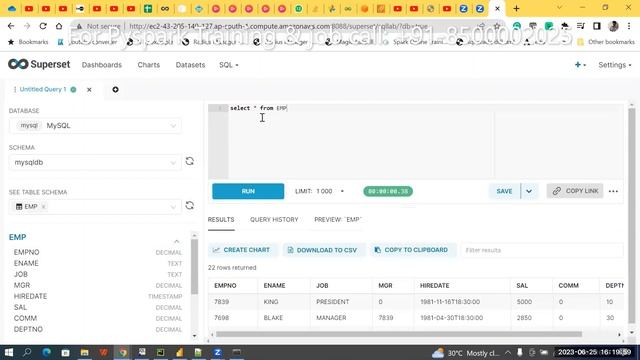Open the mysqldb schema selector

[x=95, y=162]
